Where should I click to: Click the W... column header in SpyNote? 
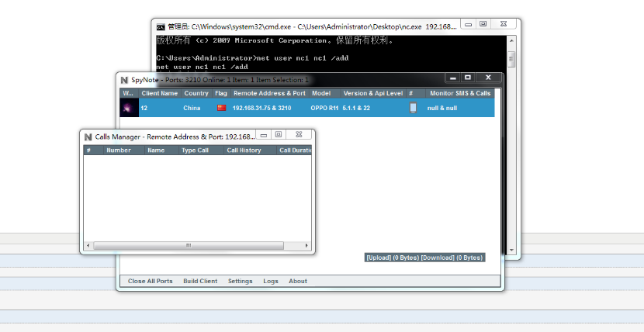[129, 93]
